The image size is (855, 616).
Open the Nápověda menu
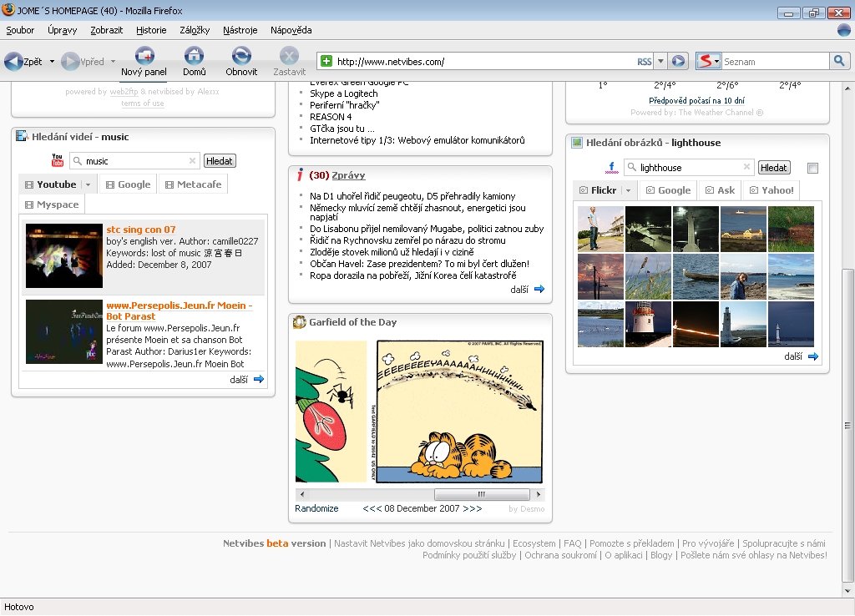291,30
